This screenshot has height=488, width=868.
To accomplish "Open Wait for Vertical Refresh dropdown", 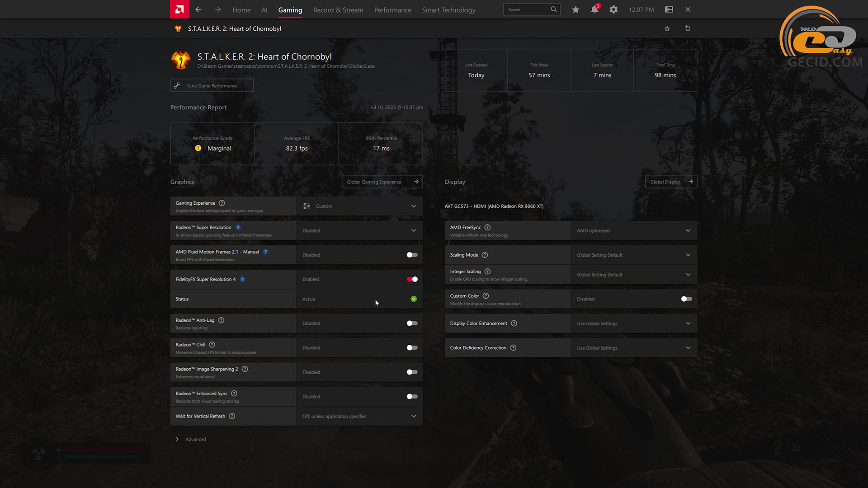I will tap(360, 416).
